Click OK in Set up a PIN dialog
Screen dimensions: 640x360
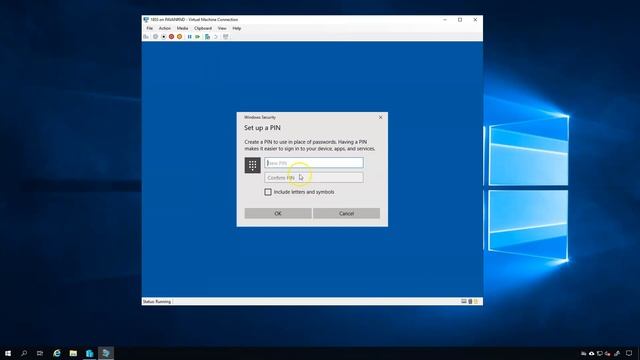click(x=278, y=213)
